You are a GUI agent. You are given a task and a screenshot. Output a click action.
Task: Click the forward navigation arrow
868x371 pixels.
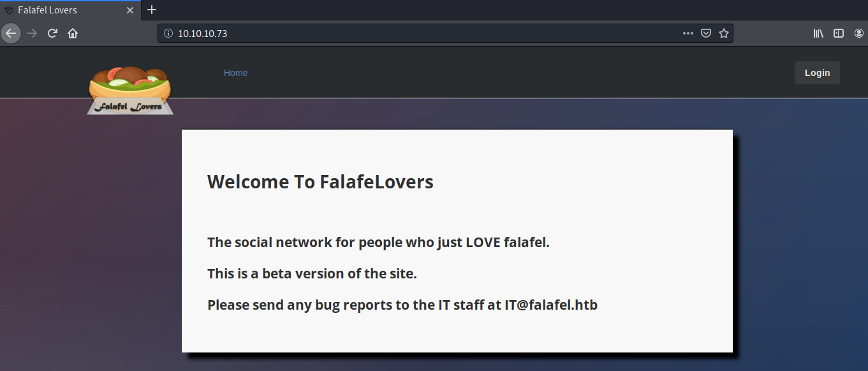click(x=32, y=33)
